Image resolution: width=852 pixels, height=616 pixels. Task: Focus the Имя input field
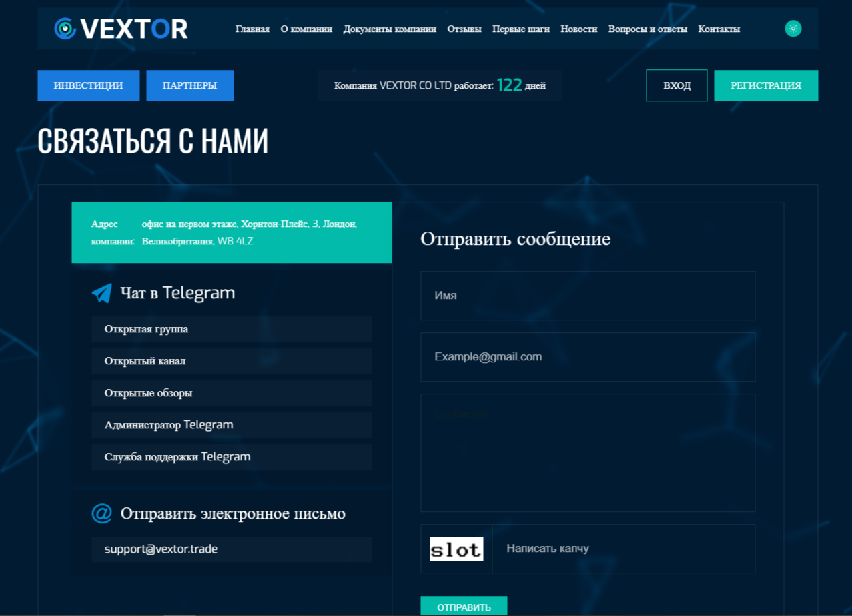coord(588,296)
